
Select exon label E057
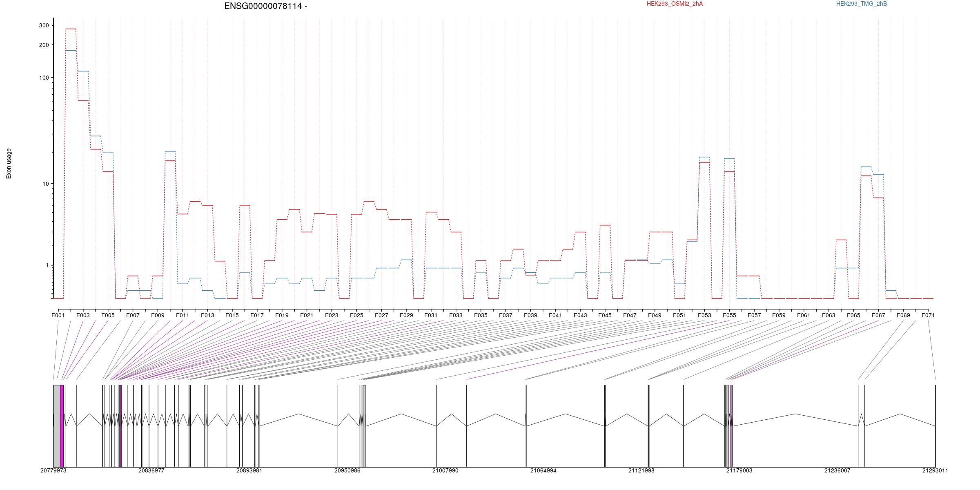[x=754, y=315]
